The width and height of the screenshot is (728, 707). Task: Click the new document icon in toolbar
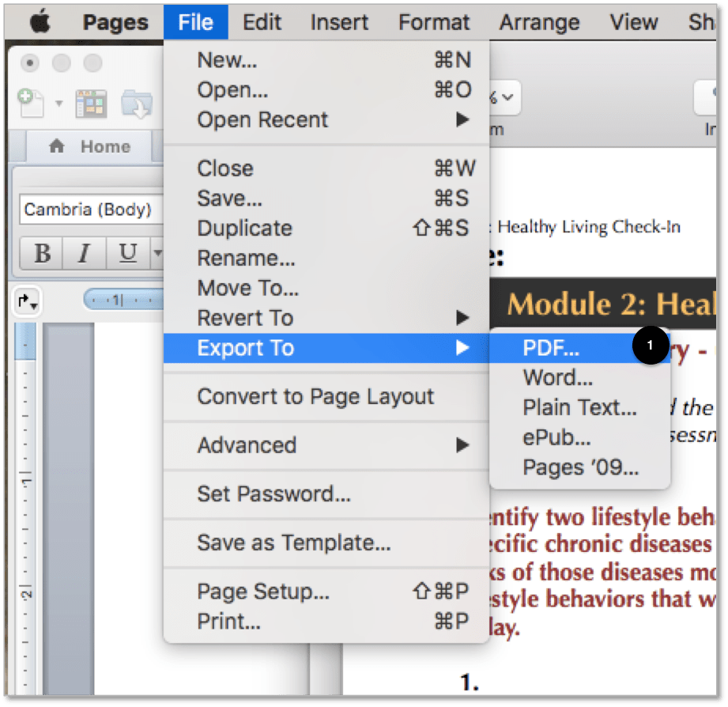tap(31, 103)
